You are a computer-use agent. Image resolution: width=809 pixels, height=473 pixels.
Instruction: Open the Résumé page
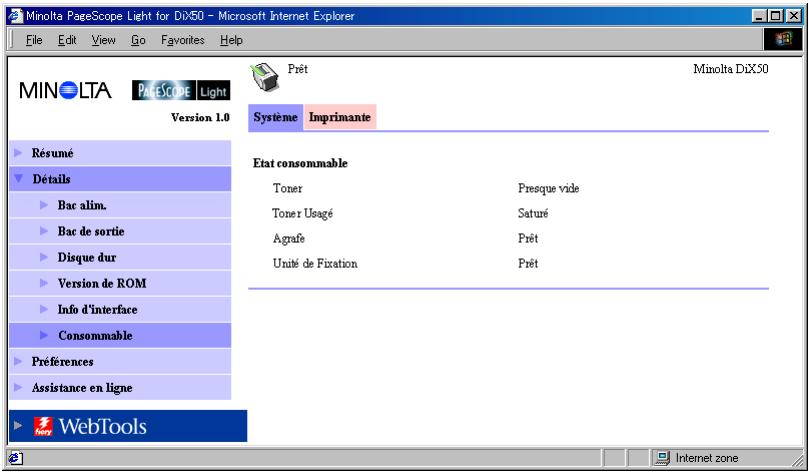point(120,153)
